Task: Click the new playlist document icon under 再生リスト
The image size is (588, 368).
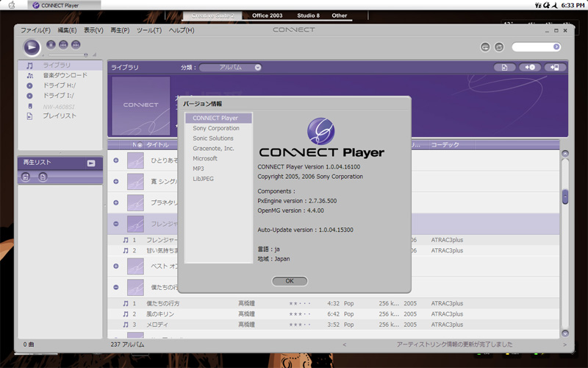Action: [43, 177]
